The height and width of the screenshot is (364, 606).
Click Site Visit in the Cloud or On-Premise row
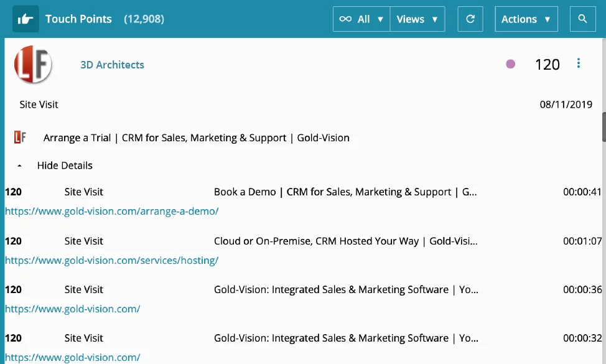84,241
